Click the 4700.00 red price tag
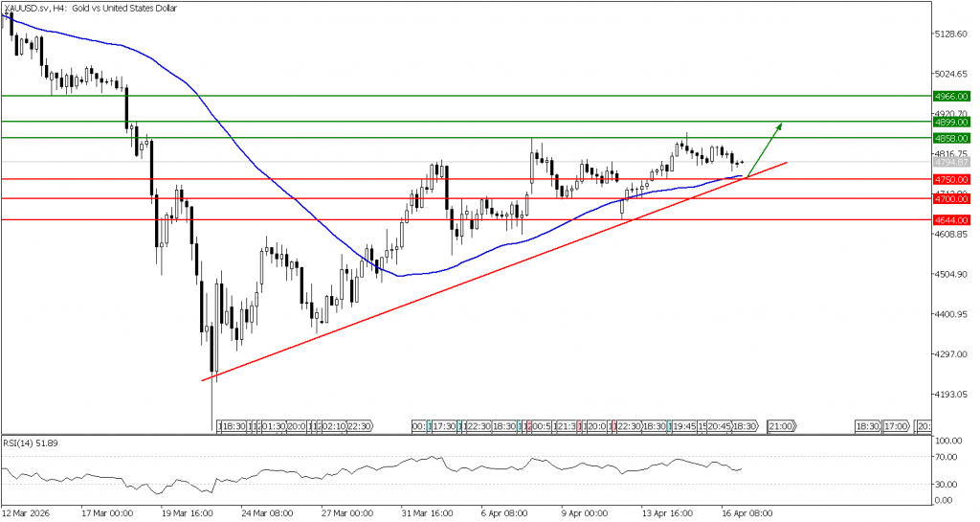The image size is (980, 522). (952, 198)
